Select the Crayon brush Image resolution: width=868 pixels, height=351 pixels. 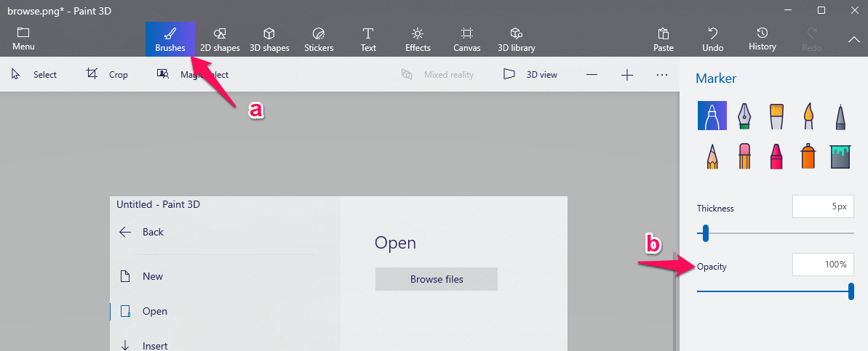(x=776, y=156)
